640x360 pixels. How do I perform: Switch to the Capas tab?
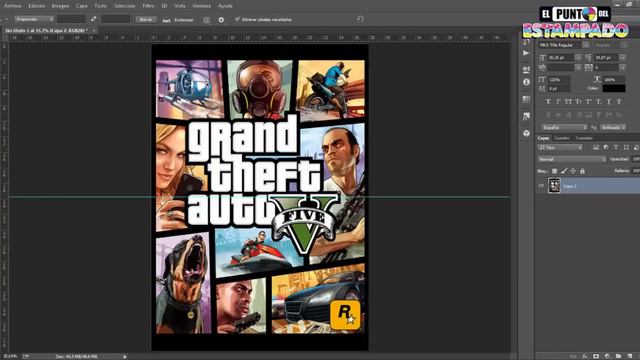(543, 138)
